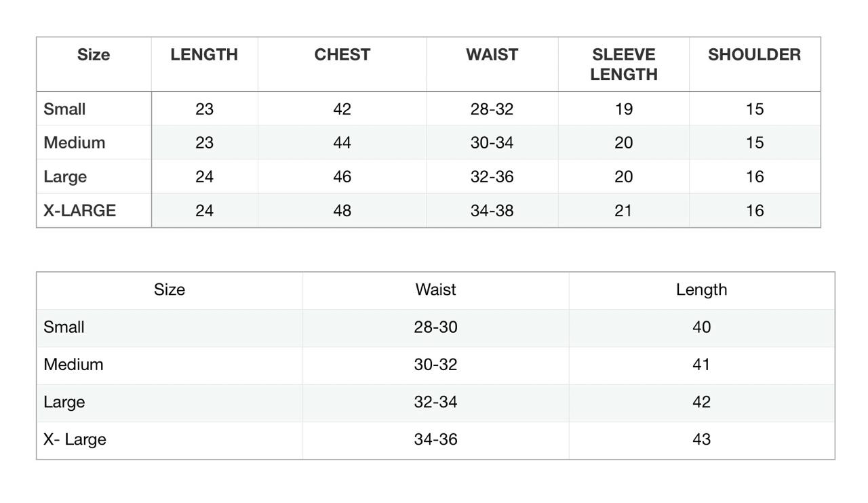Click the Waist header in bottom table
The height and width of the screenshot is (503, 868).
(435, 290)
